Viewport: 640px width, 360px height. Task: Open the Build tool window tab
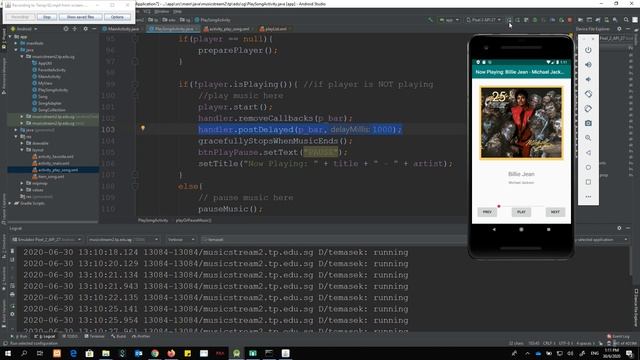118,336
